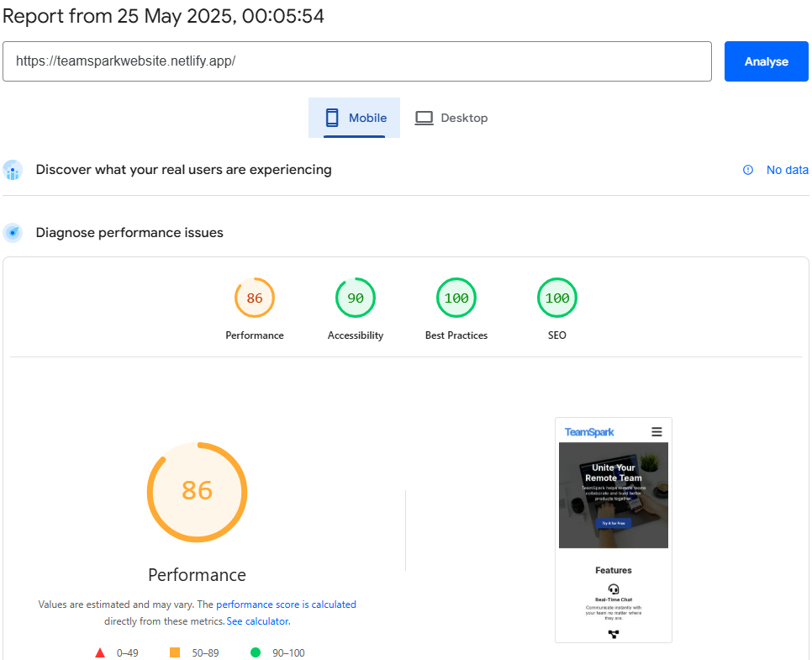Click the mobile phone icon
Image resolution: width=812 pixels, height=660 pixels.
point(332,118)
